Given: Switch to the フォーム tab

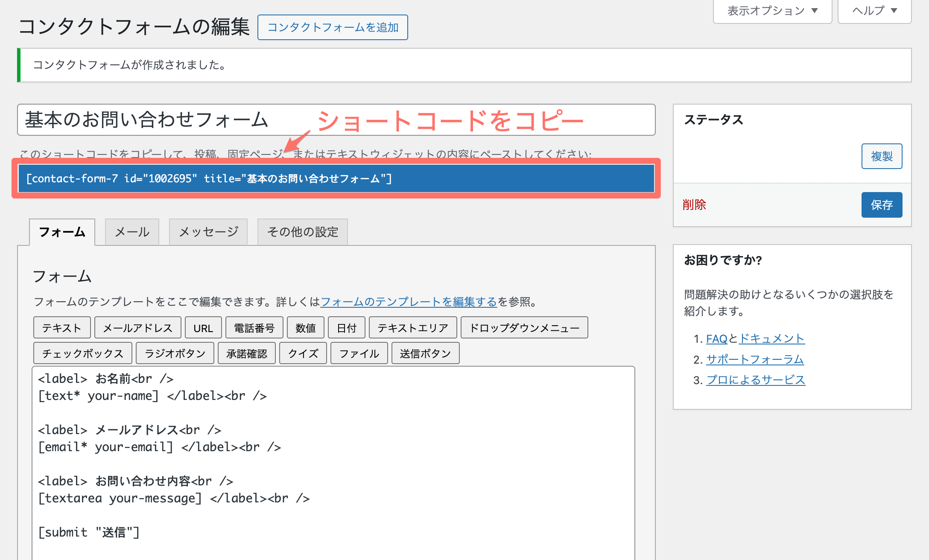Looking at the screenshot, I should coord(62,232).
